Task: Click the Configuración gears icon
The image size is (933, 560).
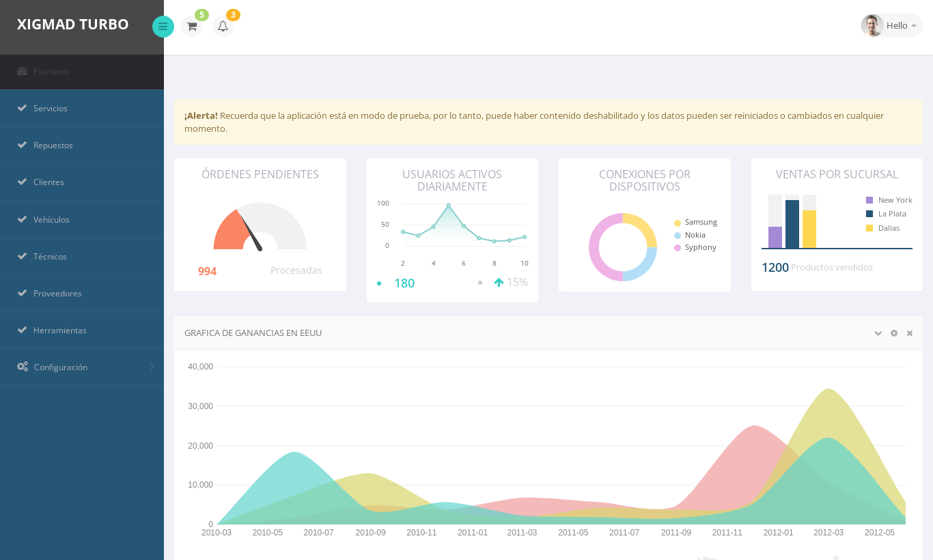Action: (23, 367)
